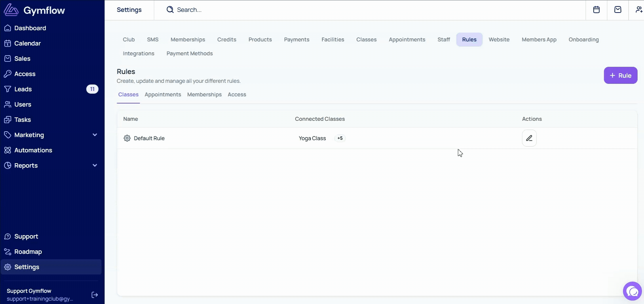
Task: Click the Automations atom icon
Action: [x=7, y=150]
